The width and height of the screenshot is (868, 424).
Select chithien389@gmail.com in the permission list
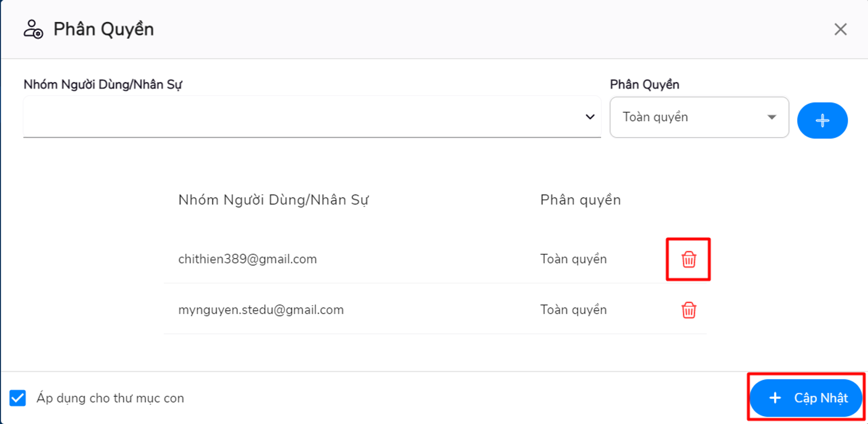(248, 259)
